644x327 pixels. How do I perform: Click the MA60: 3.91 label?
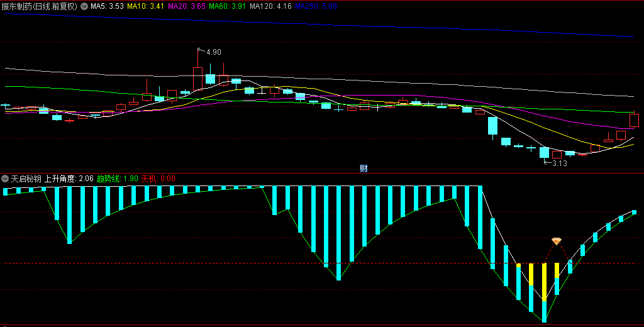coord(228,6)
